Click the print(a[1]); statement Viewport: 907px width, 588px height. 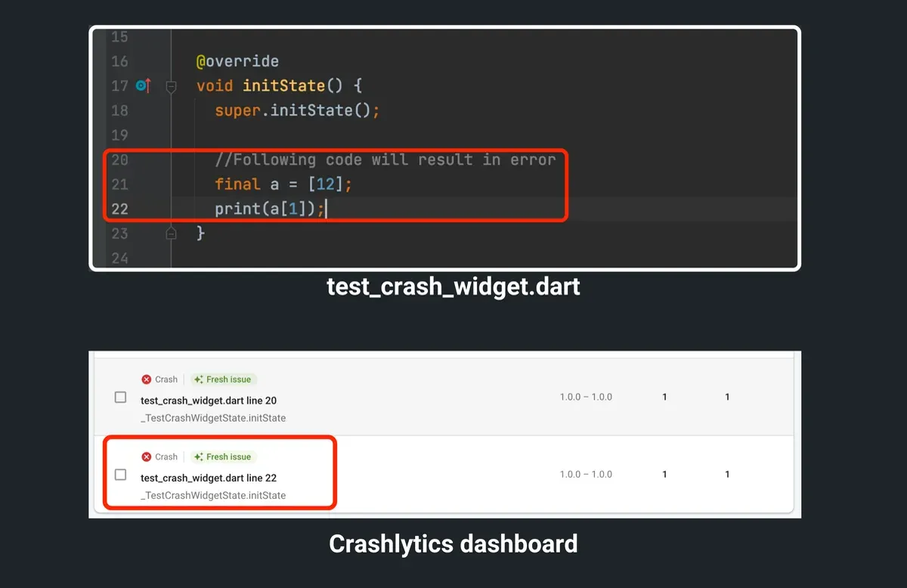270,209
